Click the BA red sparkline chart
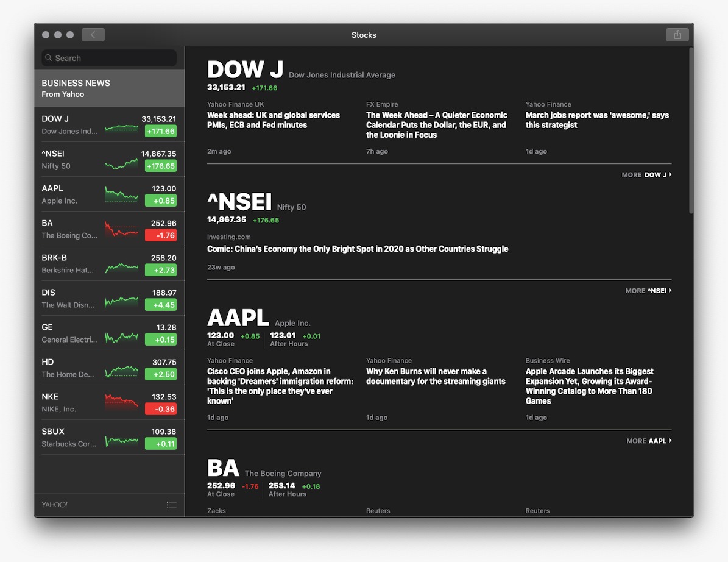The image size is (728, 562). click(x=122, y=229)
